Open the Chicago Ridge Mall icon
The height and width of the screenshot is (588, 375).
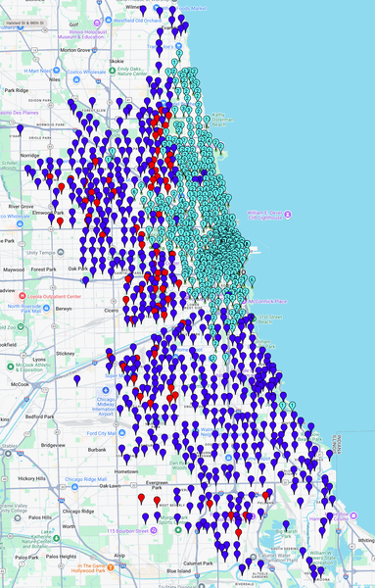(x=74, y=487)
